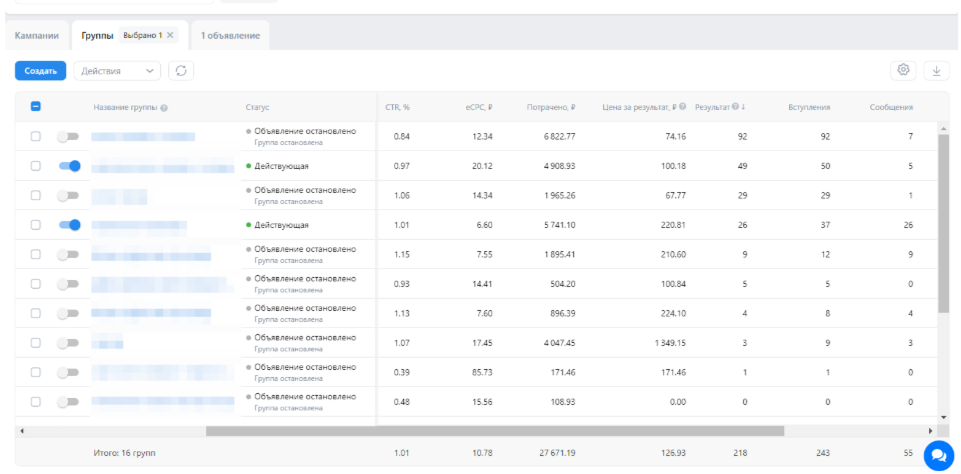Select the Группы tab

pyautogui.click(x=97, y=36)
